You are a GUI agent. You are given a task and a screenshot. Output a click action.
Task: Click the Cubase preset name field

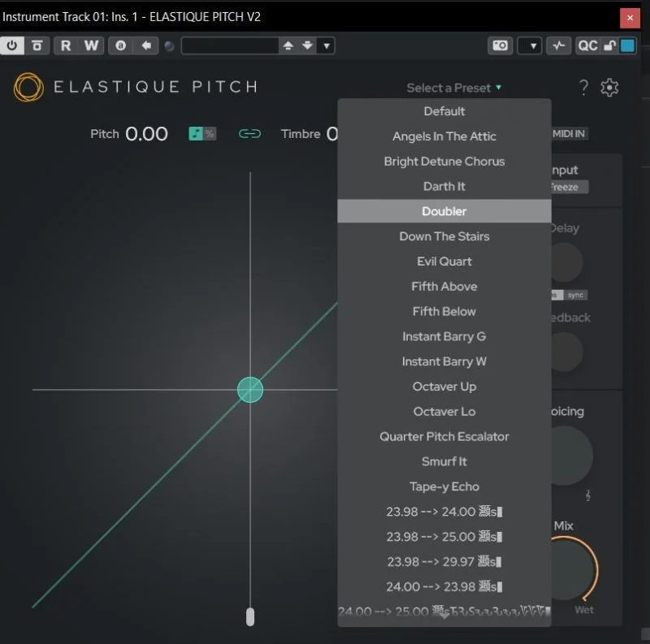230,45
